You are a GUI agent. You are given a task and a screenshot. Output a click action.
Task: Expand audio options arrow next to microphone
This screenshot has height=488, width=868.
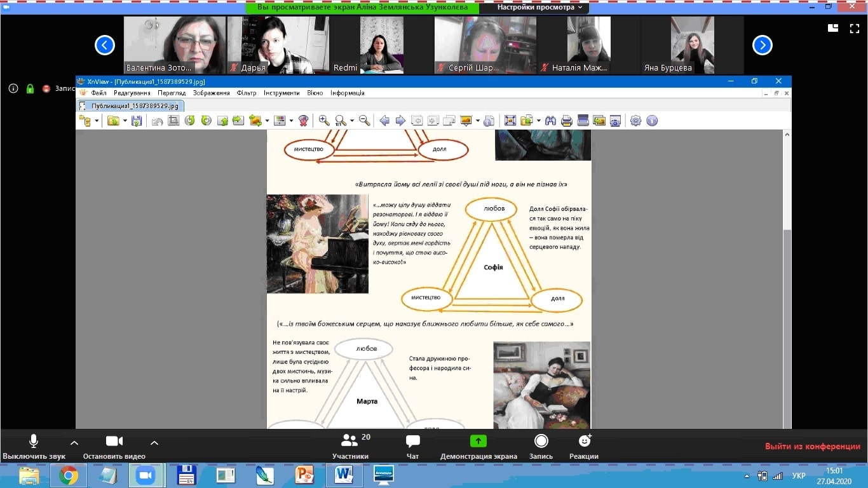point(74,443)
